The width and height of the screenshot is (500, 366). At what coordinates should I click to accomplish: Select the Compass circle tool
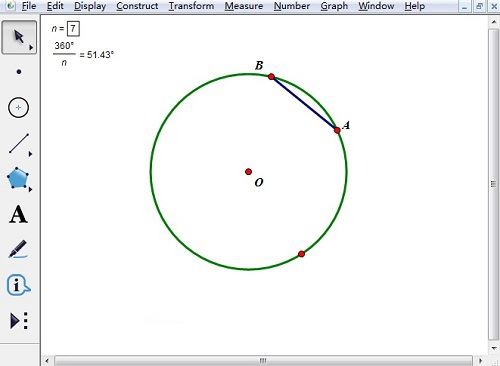pyautogui.click(x=18, y=107)
